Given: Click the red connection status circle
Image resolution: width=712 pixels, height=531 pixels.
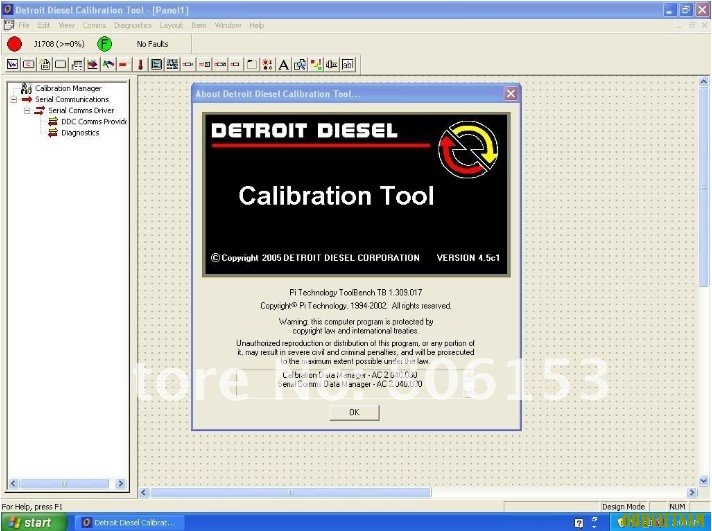Looking at the screenshot, I should 15,44.
